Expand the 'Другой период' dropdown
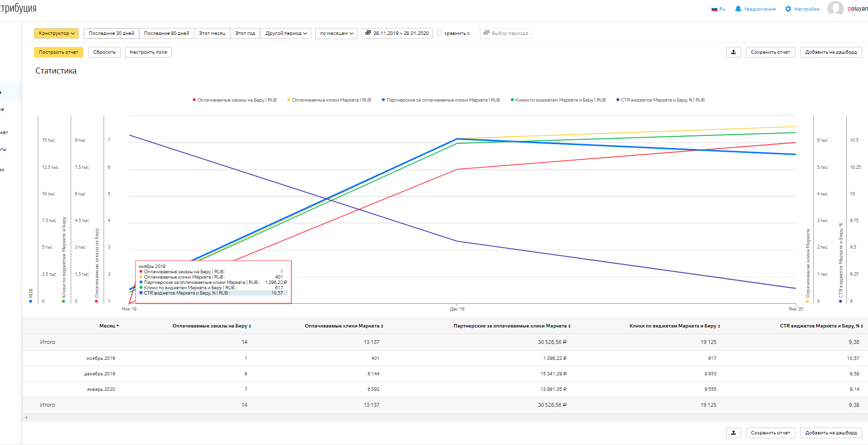 (x=286, y=33)
